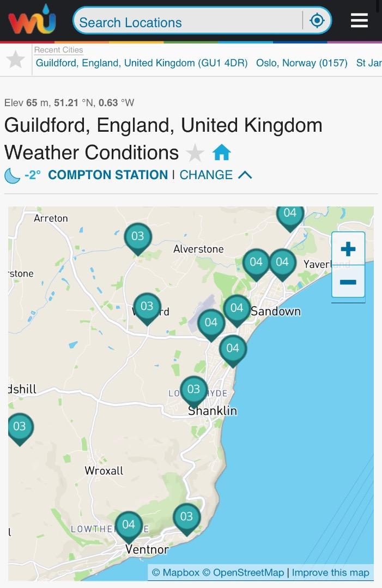Click the Improve this map link

(330, 572)
